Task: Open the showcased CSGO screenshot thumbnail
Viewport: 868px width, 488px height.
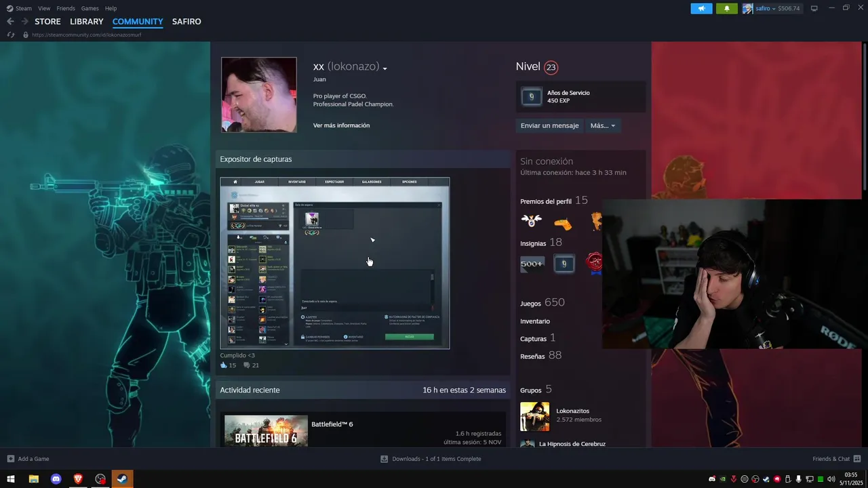Action: click(335, 263)
